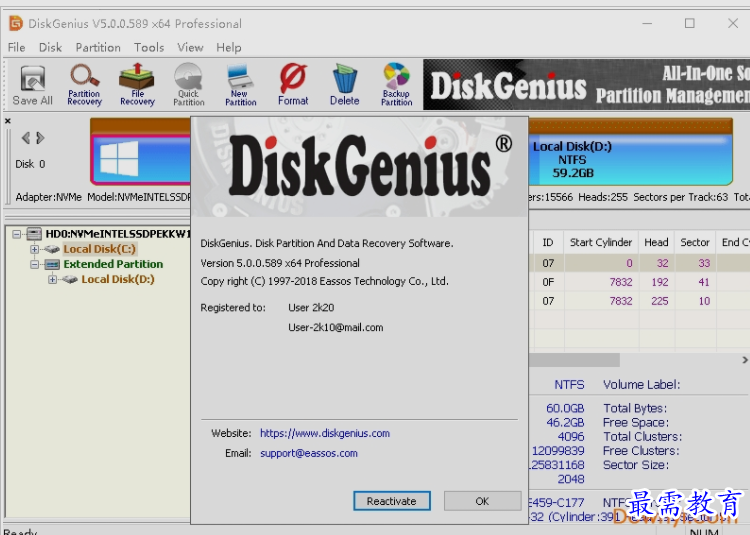This screenshot has width=750, height=535.
Task: Open the Disk menu
Action: (x=50, y=47)
